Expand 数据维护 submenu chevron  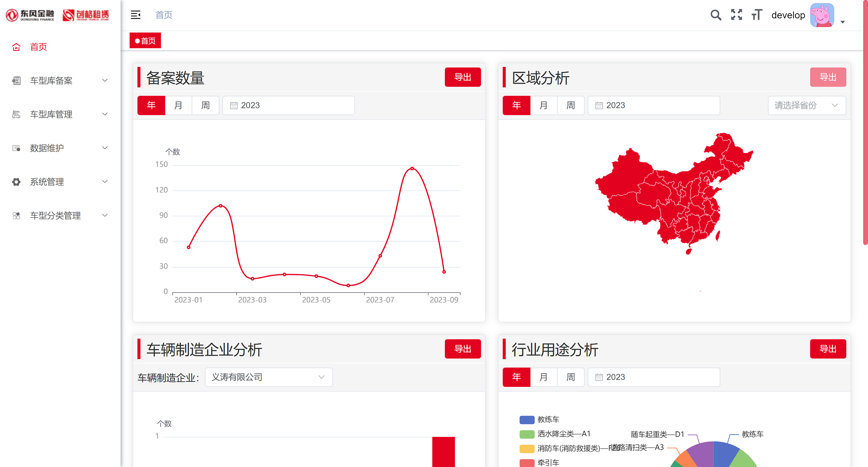pos(105,148)
